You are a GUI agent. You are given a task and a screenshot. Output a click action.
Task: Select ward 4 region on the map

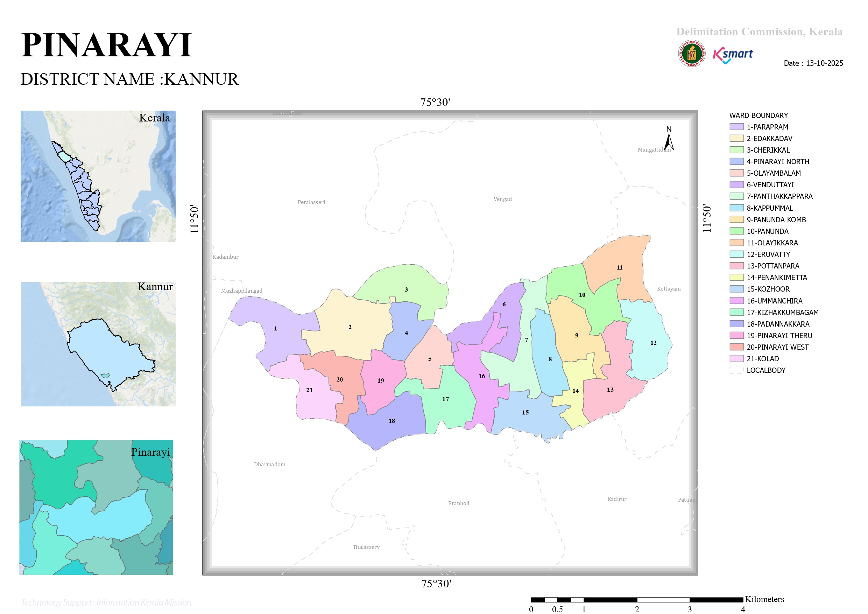point(406,333)
